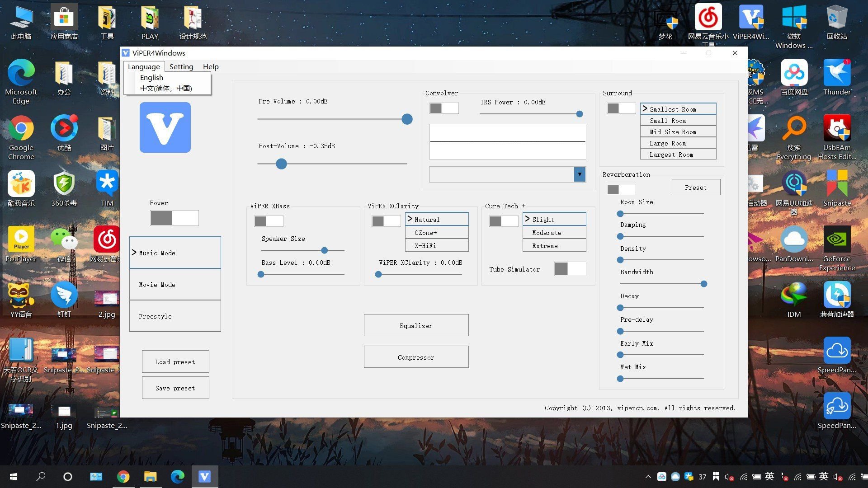868x488 pixels.
Task: Show hidden system tray icons chevron
Action: pos(648,477)
